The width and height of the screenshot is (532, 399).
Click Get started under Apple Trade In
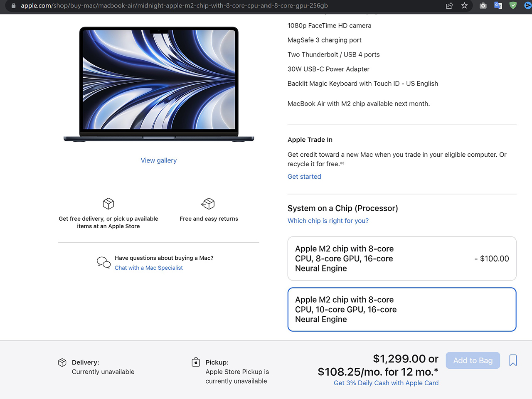[304, 177]
